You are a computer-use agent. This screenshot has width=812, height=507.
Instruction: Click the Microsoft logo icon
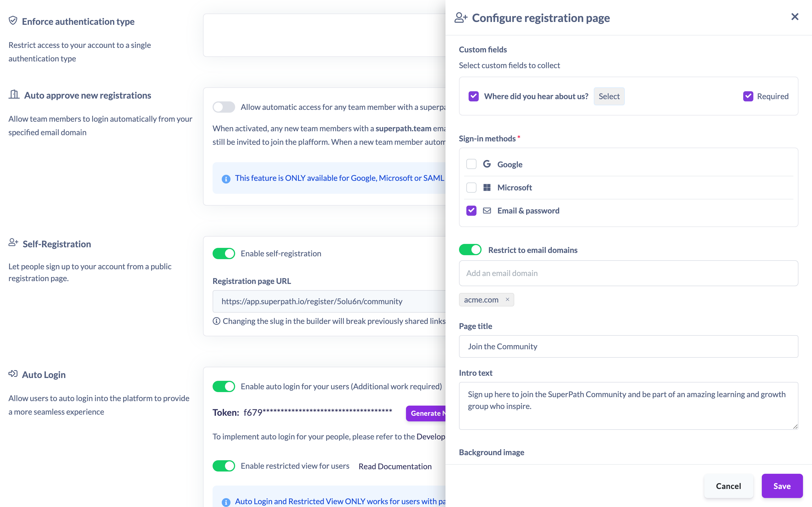[487, 187]
